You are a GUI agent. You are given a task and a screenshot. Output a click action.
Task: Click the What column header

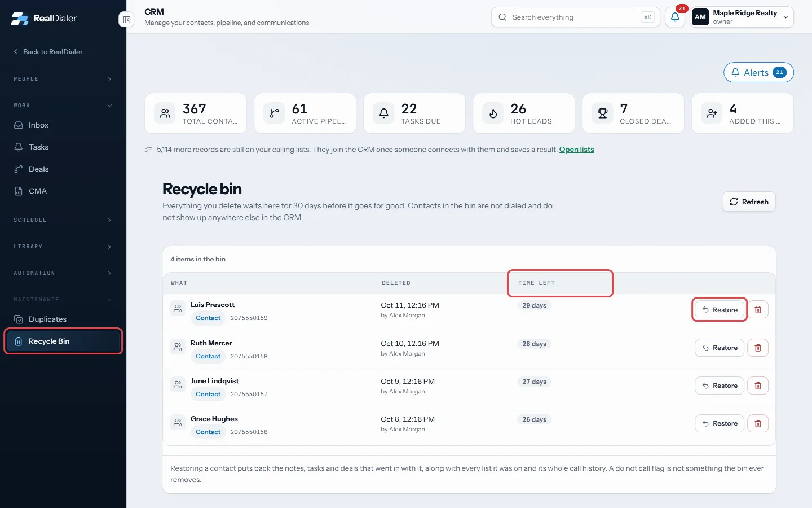(x=179, y=283)
